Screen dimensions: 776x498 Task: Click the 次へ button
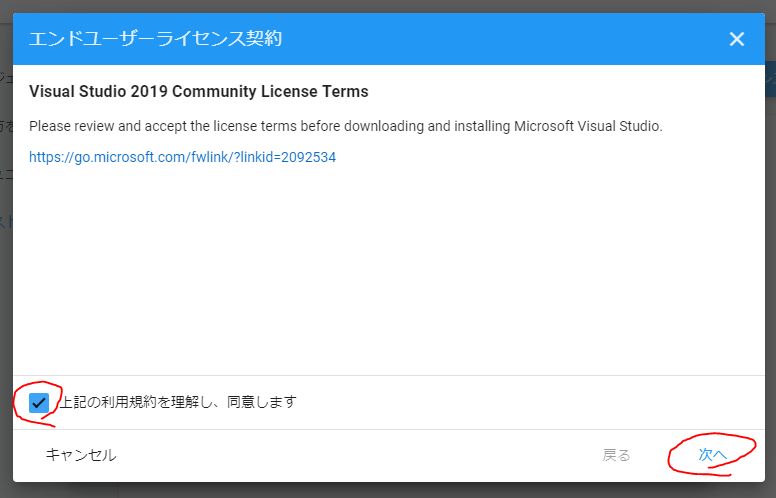[x=712, y=455]
